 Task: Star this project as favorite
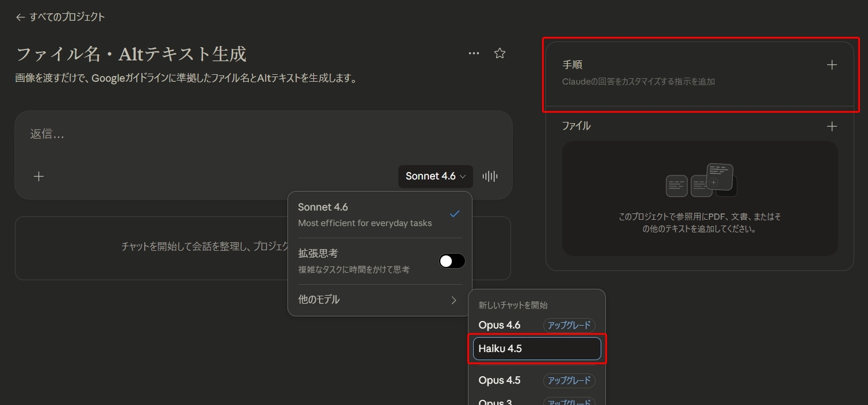pyautogui.click(x=499, y=53)
